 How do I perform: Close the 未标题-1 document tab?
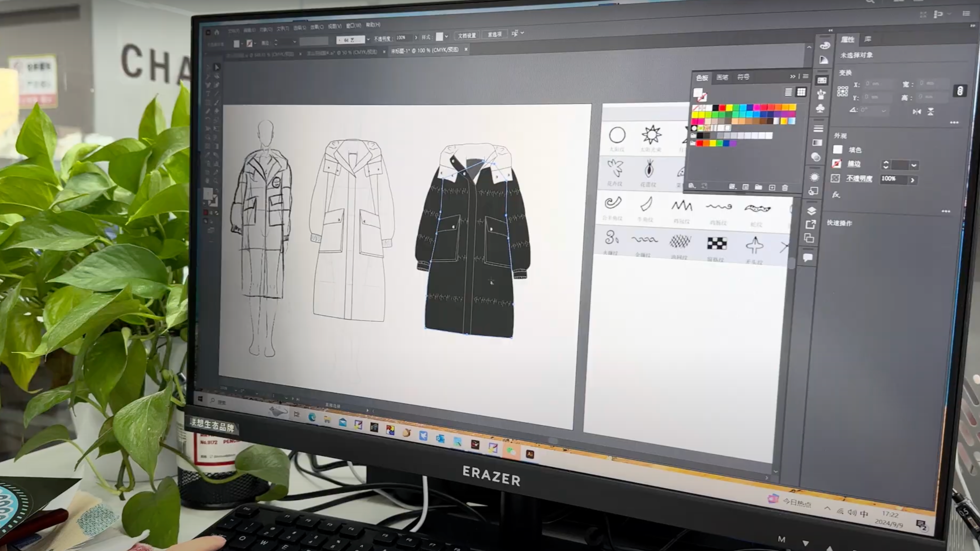(x=466, y=49)
